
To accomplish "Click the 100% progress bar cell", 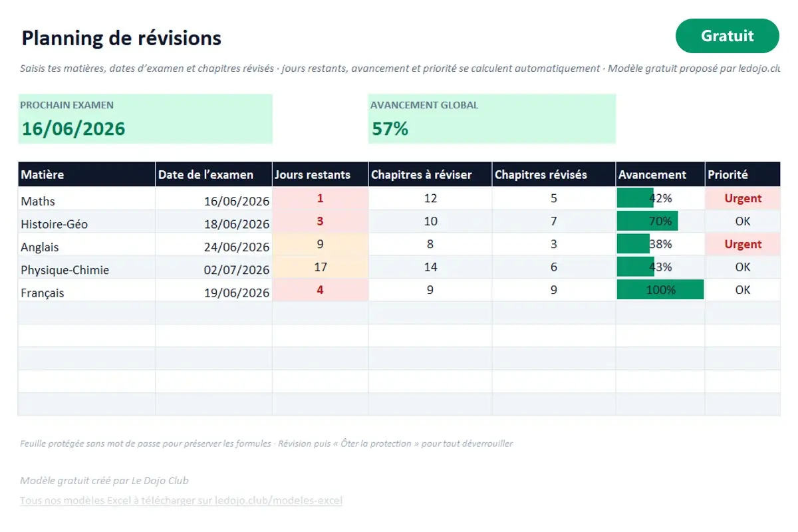I will (660, 291).
